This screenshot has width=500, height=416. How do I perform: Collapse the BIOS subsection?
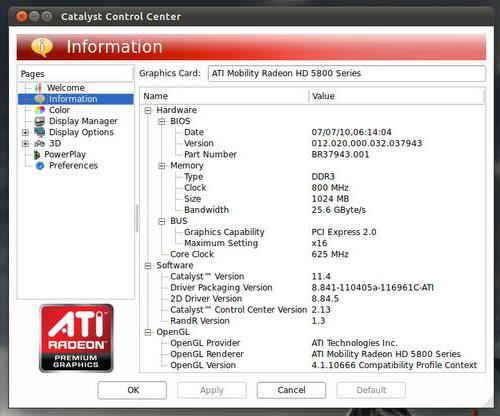point(162,121)
